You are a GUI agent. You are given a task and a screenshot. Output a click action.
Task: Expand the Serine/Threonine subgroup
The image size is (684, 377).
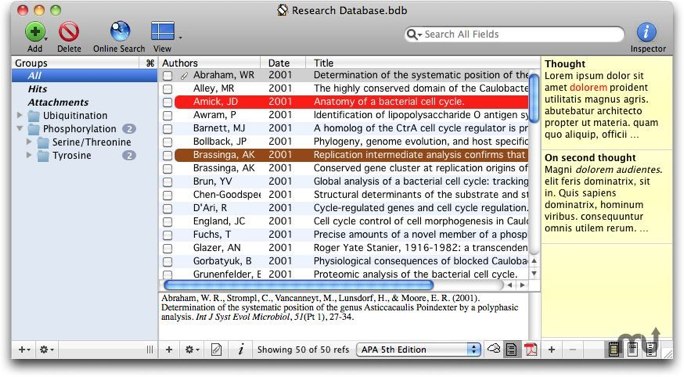29,142
